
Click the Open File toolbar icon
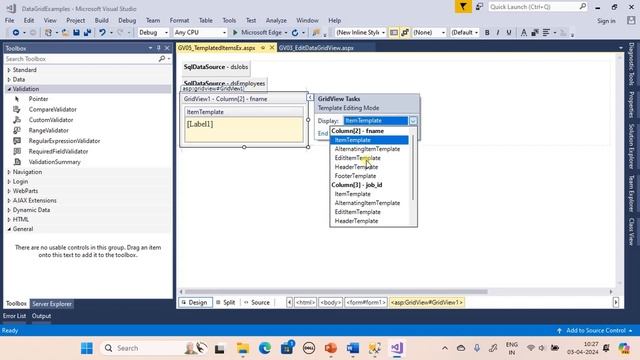tap(65, 32)
